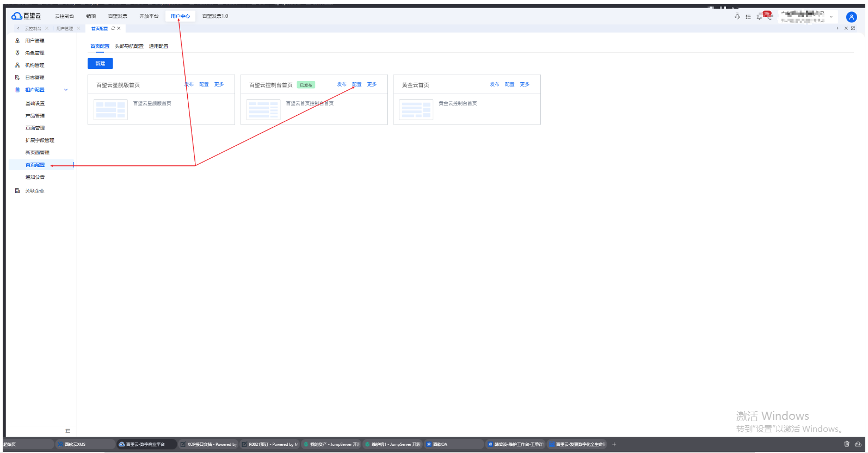This screenshot has width=868, height=453.
Task: Collapse sidebar with bottom hamburger icon
Action: coord(68,431)
